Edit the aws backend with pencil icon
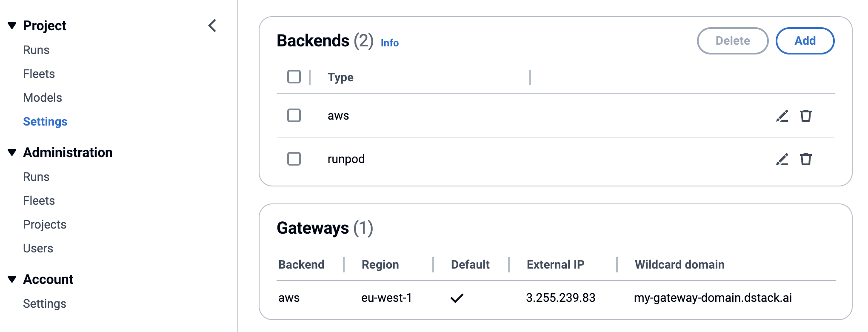 coord(782,116)
